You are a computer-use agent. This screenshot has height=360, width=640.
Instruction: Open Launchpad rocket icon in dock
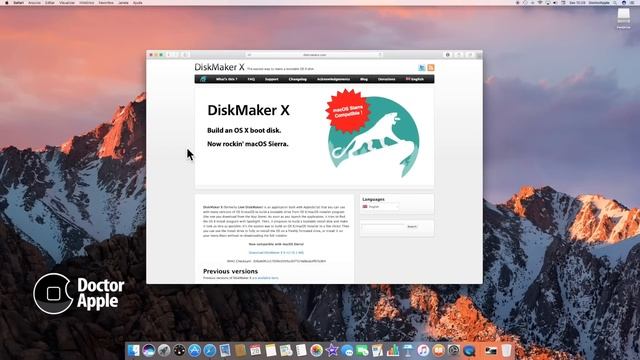pos(164,350)
